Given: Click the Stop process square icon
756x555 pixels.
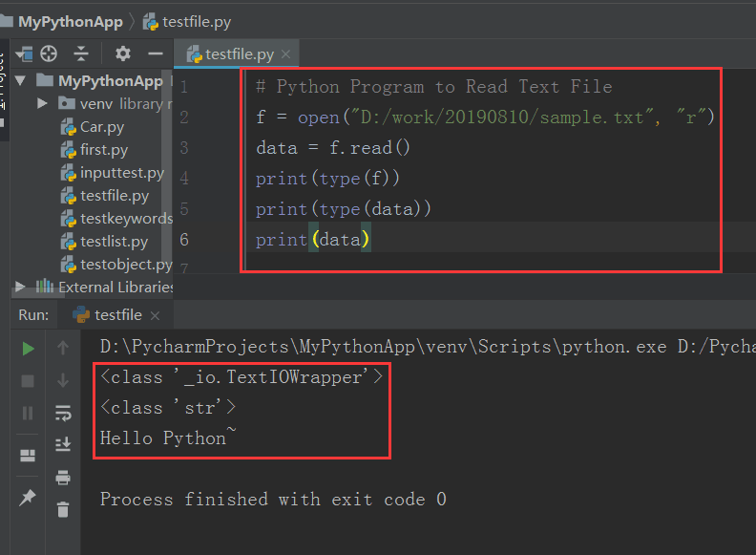Looking at the screenshot, I should point(28,381).
